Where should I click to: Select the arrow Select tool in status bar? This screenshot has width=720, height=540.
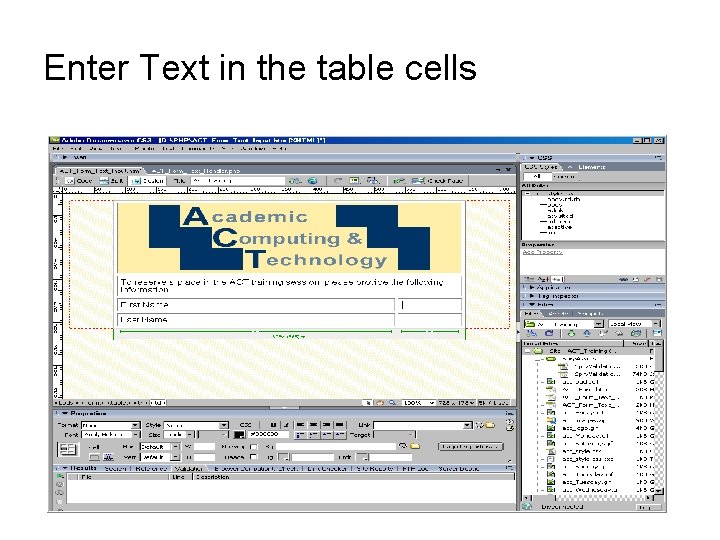click(368, 403)
